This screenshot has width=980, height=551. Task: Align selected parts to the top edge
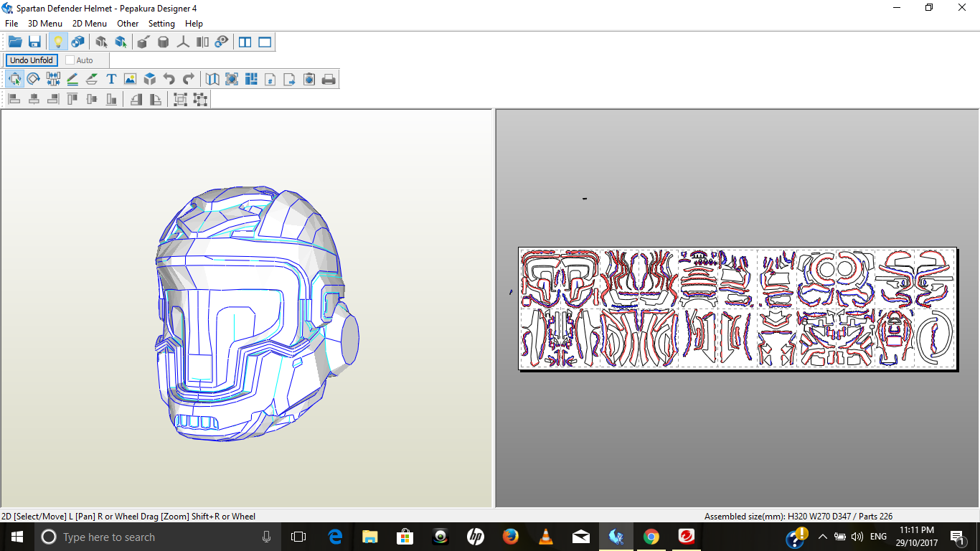pos(72,99)
